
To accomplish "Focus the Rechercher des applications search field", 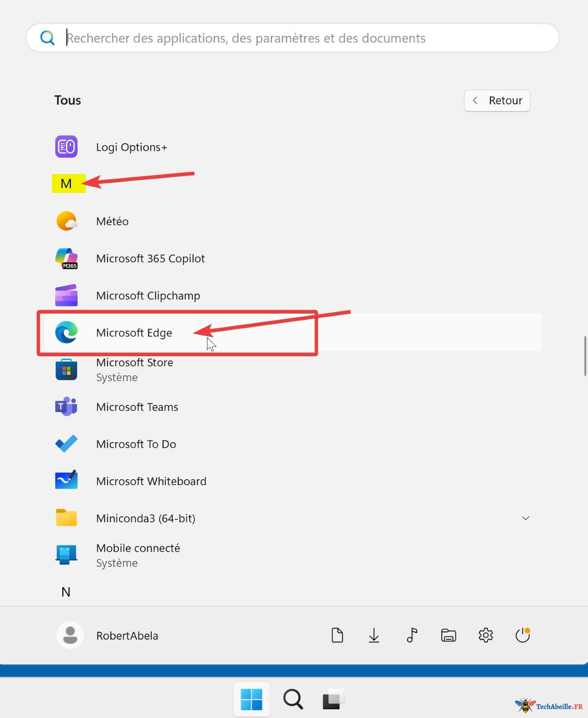I will (293, 38).
